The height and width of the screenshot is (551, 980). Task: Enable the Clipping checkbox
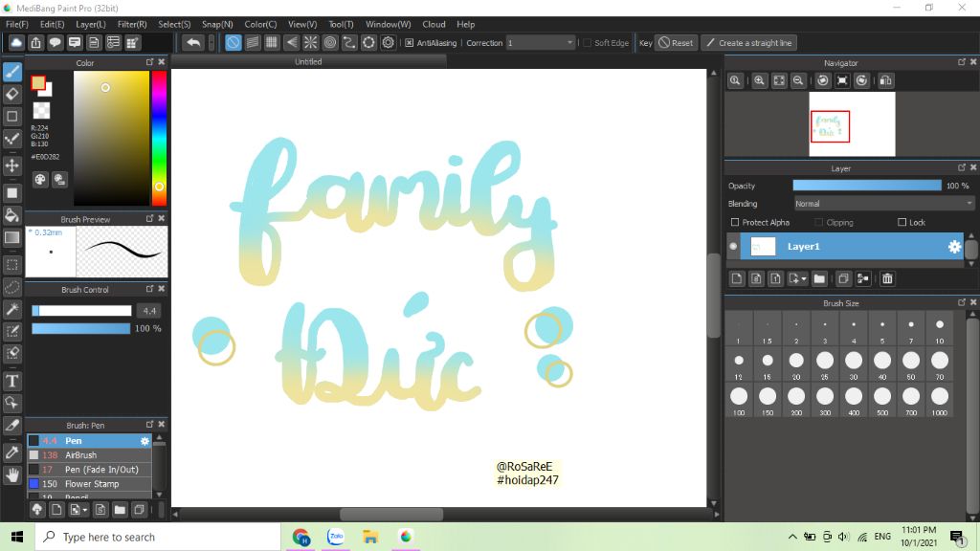click(x=819, y=222)
